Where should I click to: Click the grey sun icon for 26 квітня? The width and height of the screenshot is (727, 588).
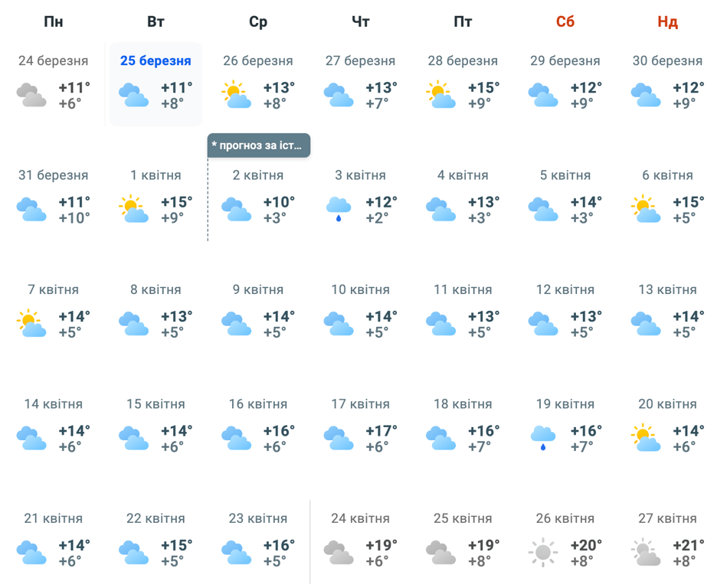click(x=543, y=552)
